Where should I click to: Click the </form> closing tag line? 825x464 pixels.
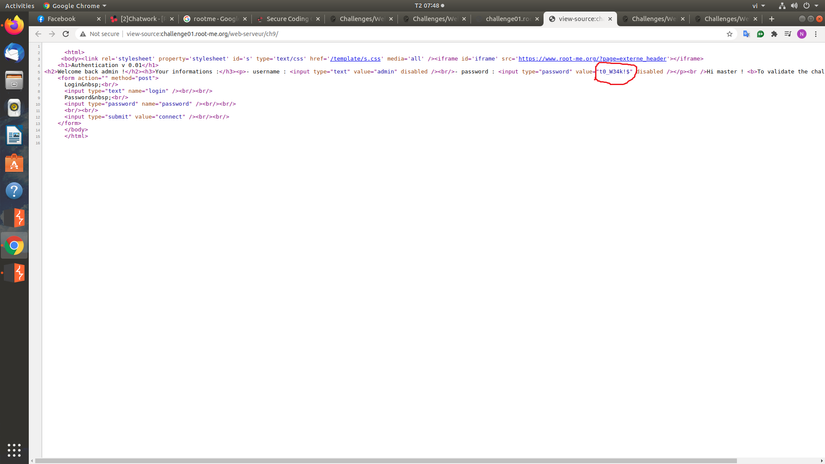coord(69,123)
